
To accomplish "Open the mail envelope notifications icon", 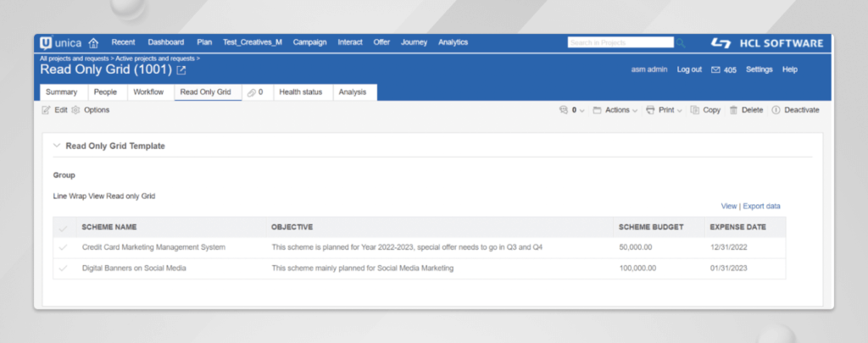I will click(715, 69).
